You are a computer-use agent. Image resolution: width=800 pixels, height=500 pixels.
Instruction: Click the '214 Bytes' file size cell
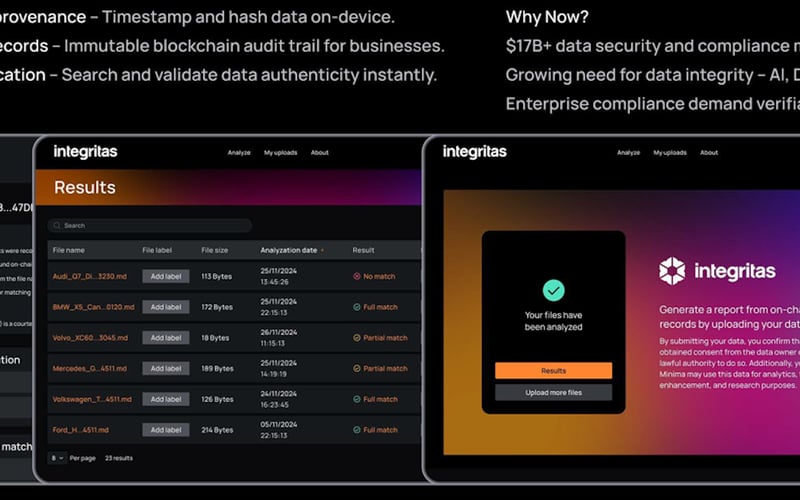[217, 430]
